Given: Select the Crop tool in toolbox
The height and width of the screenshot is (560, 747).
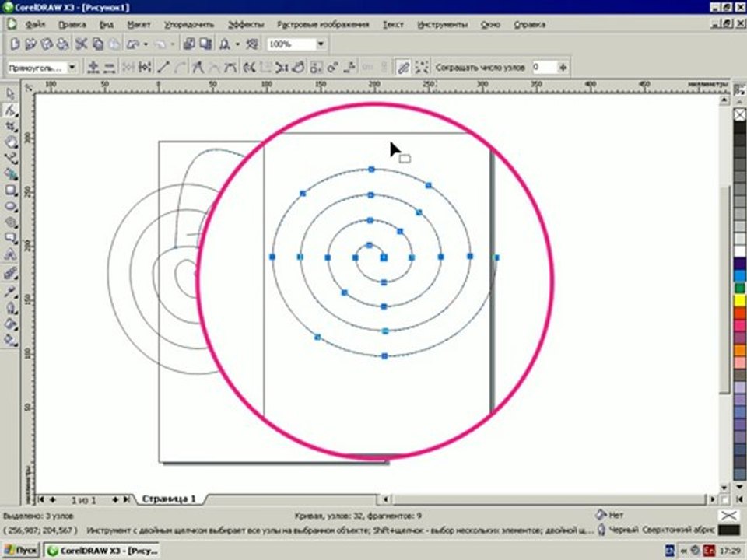Looking at the screenshot, I should (10, 126).
